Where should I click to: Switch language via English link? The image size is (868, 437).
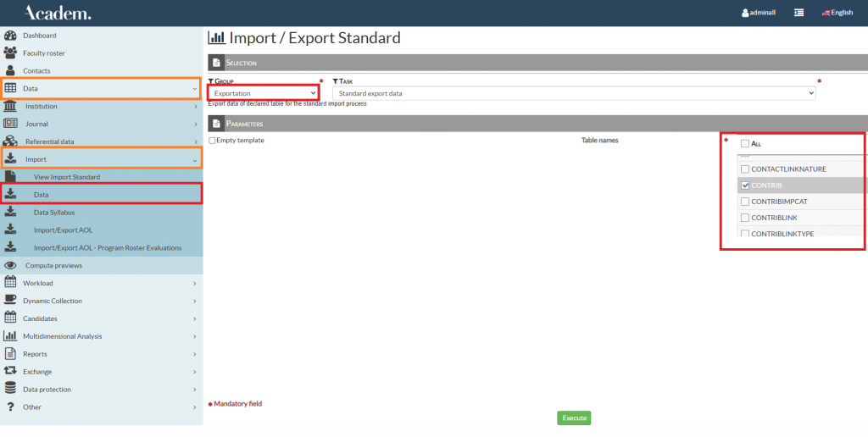[837, 13]
